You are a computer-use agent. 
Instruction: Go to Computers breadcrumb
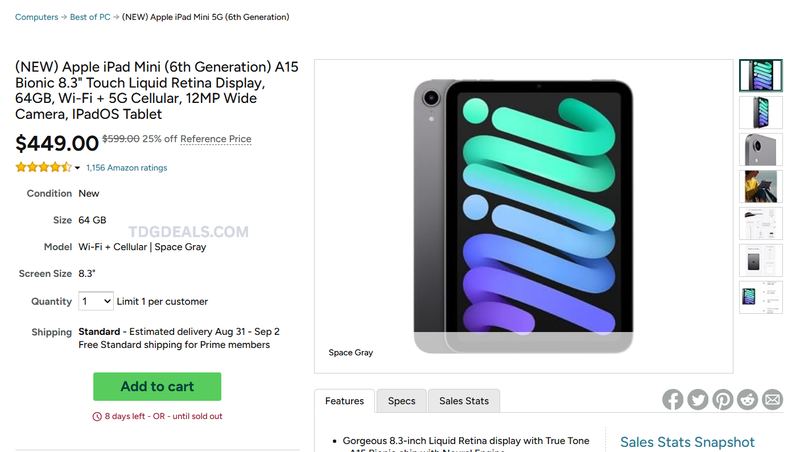pos(37,17)
